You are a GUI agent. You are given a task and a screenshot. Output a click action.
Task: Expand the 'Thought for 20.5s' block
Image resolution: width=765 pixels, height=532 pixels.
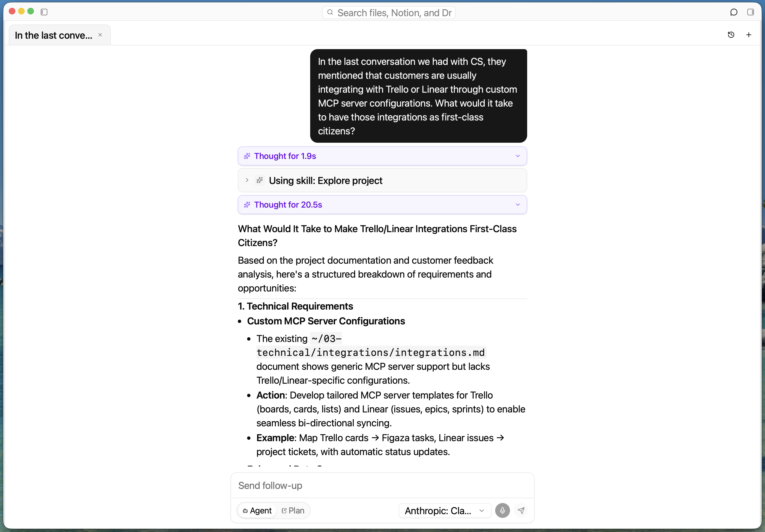(x=382, y=205)
